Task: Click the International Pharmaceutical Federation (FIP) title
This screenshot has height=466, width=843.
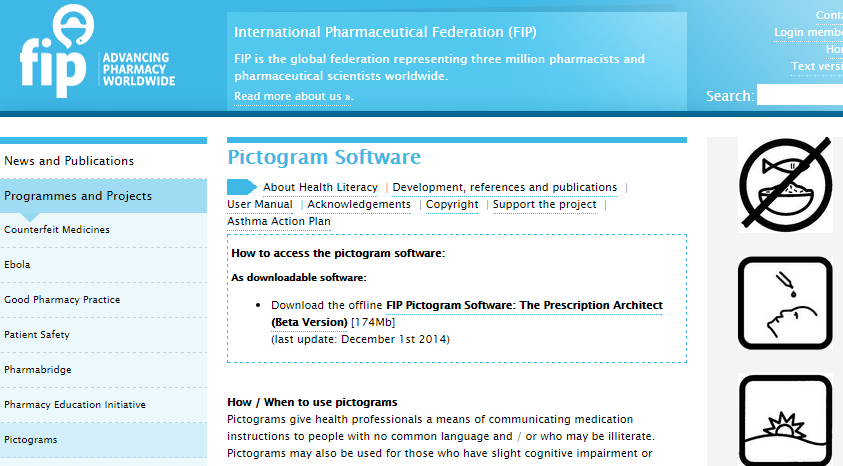Action: (x=385, y=32)
